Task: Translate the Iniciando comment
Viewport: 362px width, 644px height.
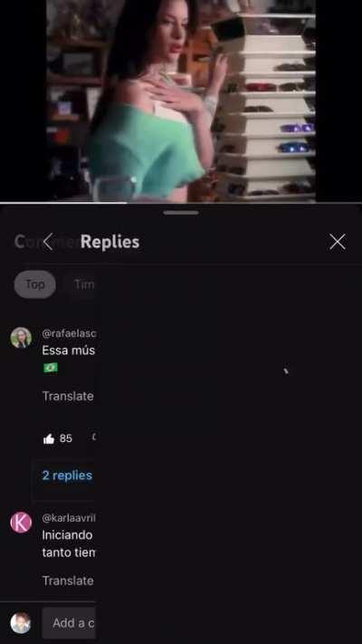Action: tap(68, 581)
